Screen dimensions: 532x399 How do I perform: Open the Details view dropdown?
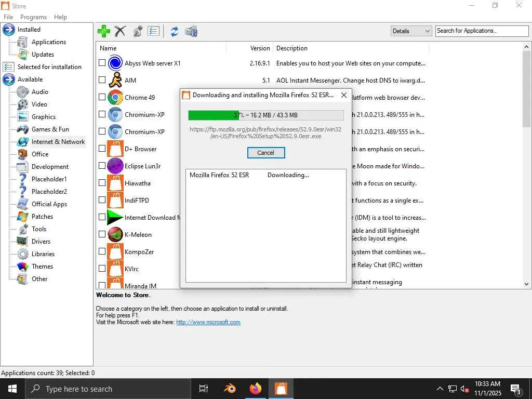tap(411, 31)
